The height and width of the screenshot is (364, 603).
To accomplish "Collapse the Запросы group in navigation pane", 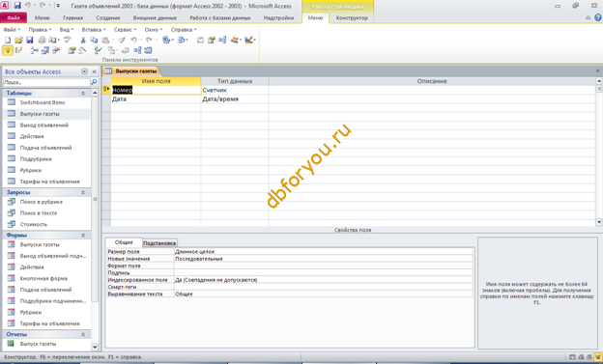I will pyautogui.click(x=83, y=192).
